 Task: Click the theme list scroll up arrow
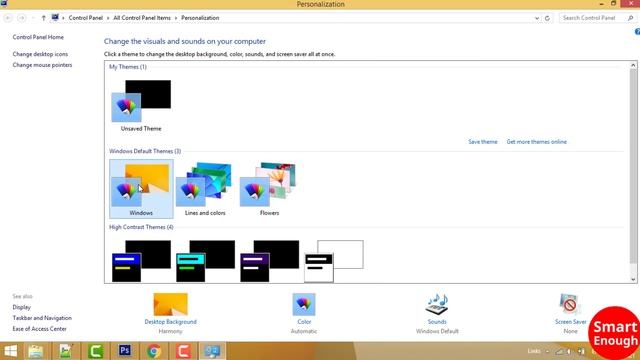tap(633, 65)
